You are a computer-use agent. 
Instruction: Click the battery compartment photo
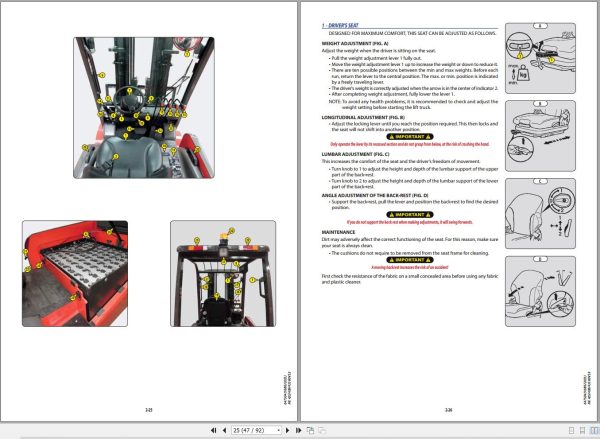[x=75, y=273]
